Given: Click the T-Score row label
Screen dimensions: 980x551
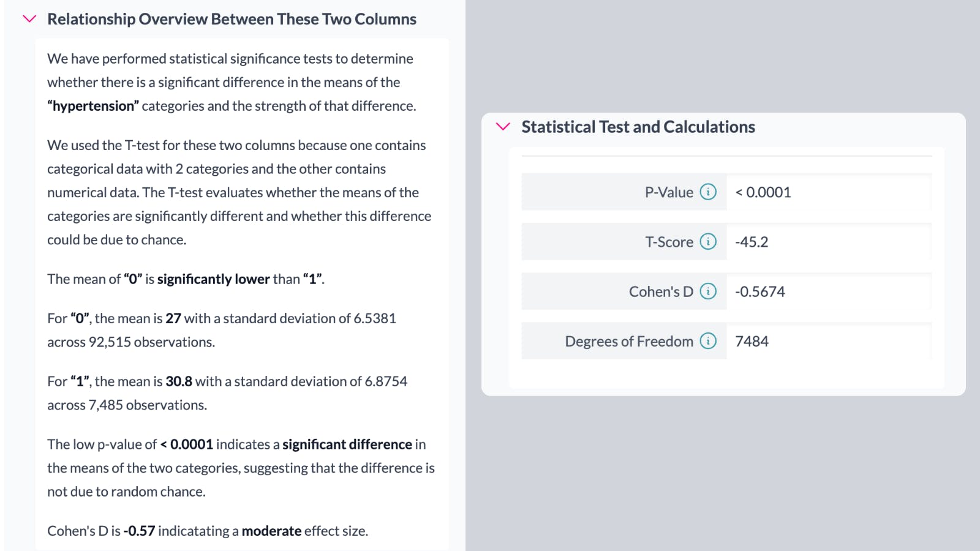Looking at the screenshot, I should (671, 241).
